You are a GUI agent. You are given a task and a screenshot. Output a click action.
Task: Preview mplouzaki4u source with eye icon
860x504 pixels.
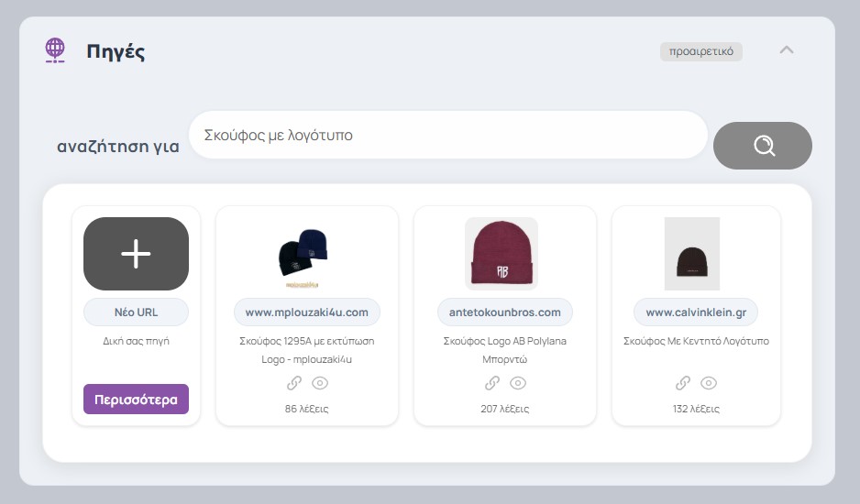pos(320,383)
